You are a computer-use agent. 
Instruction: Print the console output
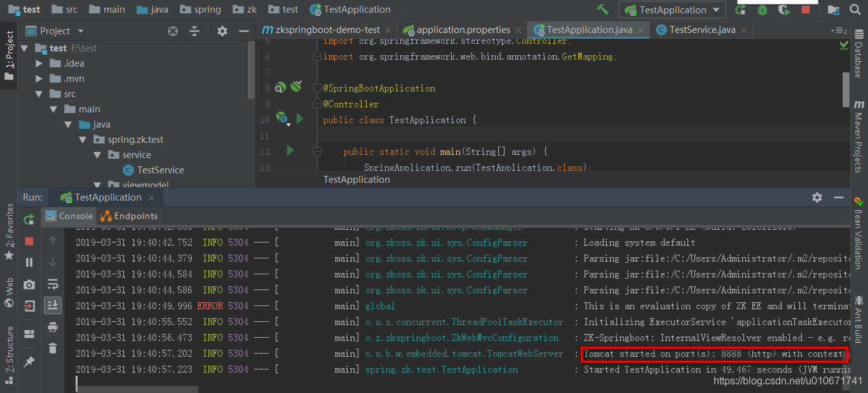coord(53,327)
